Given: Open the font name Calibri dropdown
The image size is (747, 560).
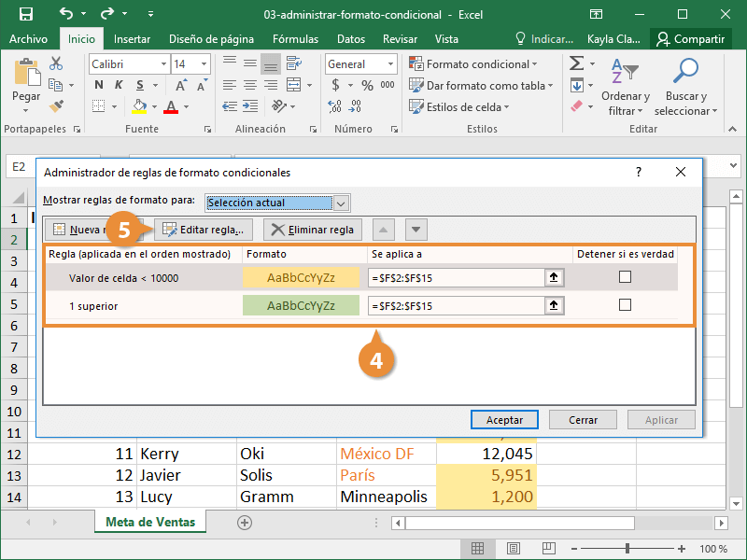Looking at the screenshot, I should tap(163, 63).
